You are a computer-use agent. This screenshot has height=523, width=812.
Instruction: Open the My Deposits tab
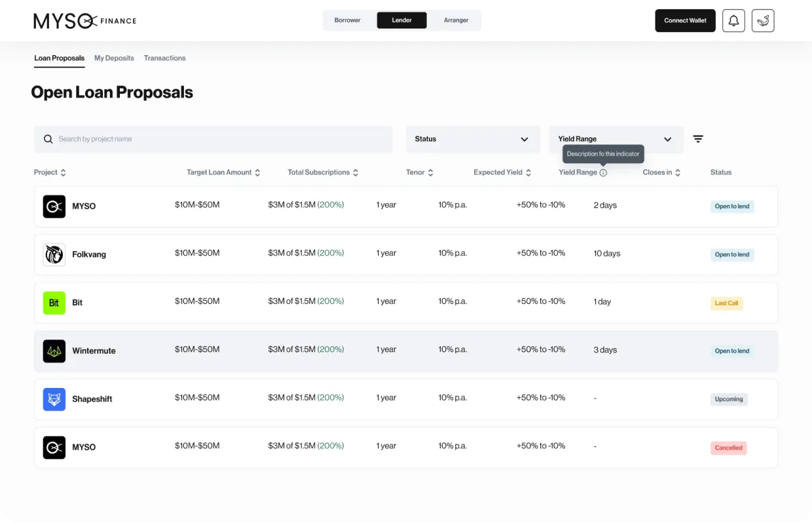(x=114, y=58)
